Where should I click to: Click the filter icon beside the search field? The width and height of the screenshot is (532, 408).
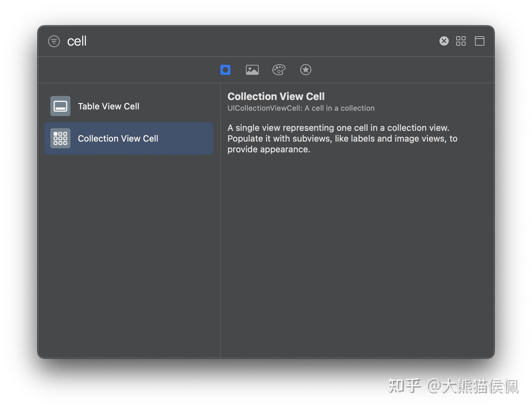click(x=54, y=41)
